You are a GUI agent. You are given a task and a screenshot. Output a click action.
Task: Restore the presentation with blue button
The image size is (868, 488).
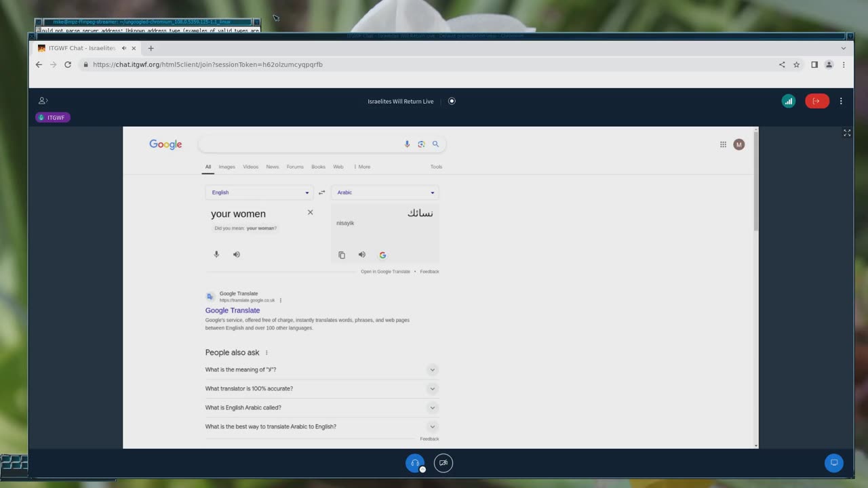click(x=834, y=463)
